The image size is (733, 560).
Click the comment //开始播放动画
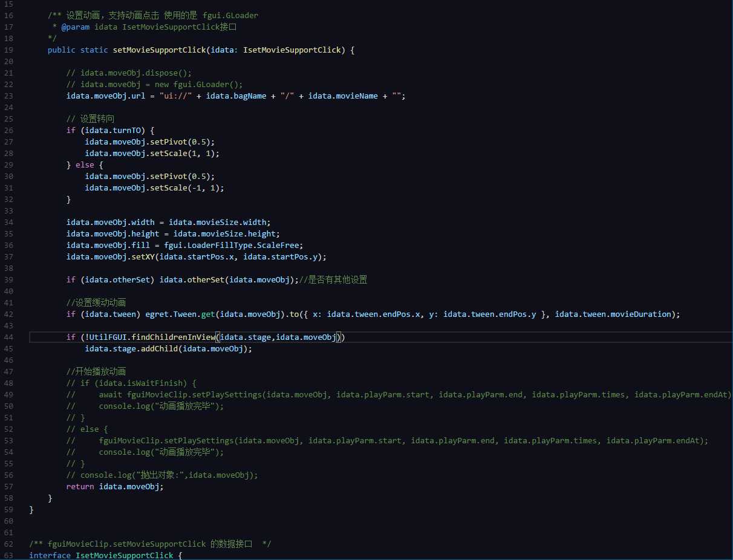click(x=96, y=371)
